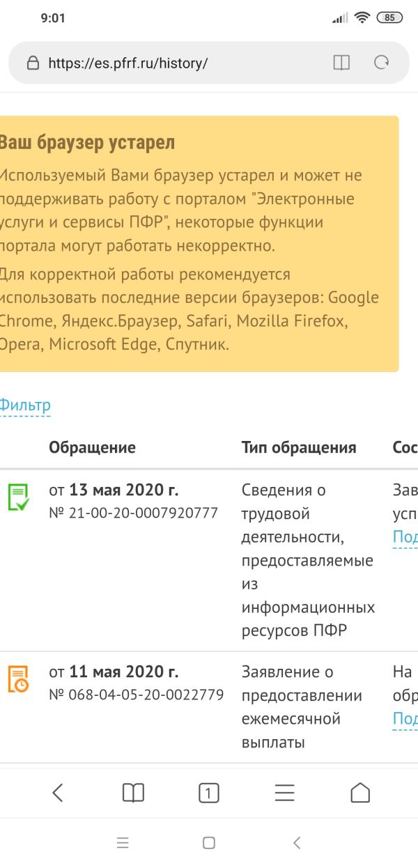Open the Фильтр link
The width and height of the screenshot is (418, 868).
24,405
